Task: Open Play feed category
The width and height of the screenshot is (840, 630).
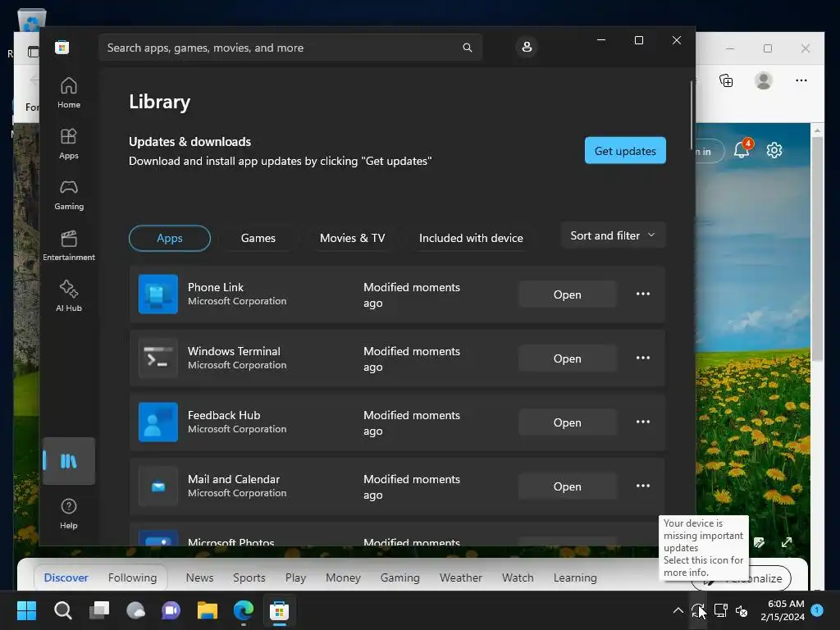Action: 295,577
